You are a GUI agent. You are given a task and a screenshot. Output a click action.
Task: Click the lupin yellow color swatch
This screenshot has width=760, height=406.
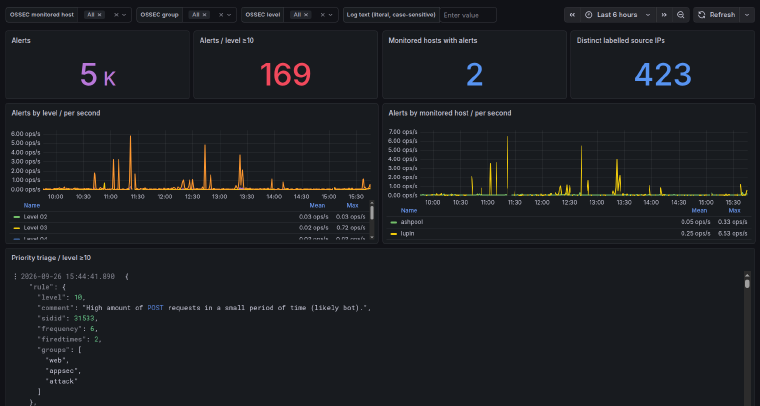394,234
